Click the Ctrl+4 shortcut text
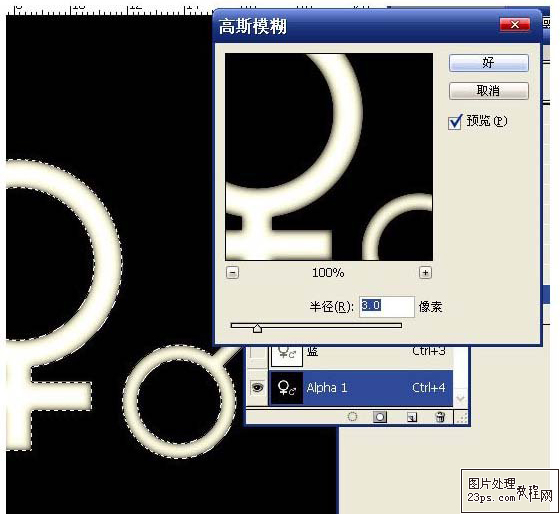This screenshot has height=514, width=560. click(429, 388)
